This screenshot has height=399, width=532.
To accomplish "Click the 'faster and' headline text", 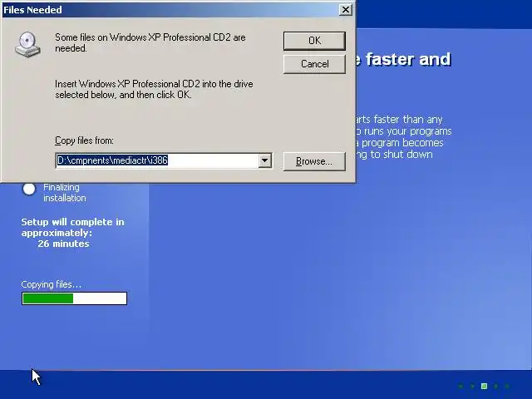I will tap(408, 59).
